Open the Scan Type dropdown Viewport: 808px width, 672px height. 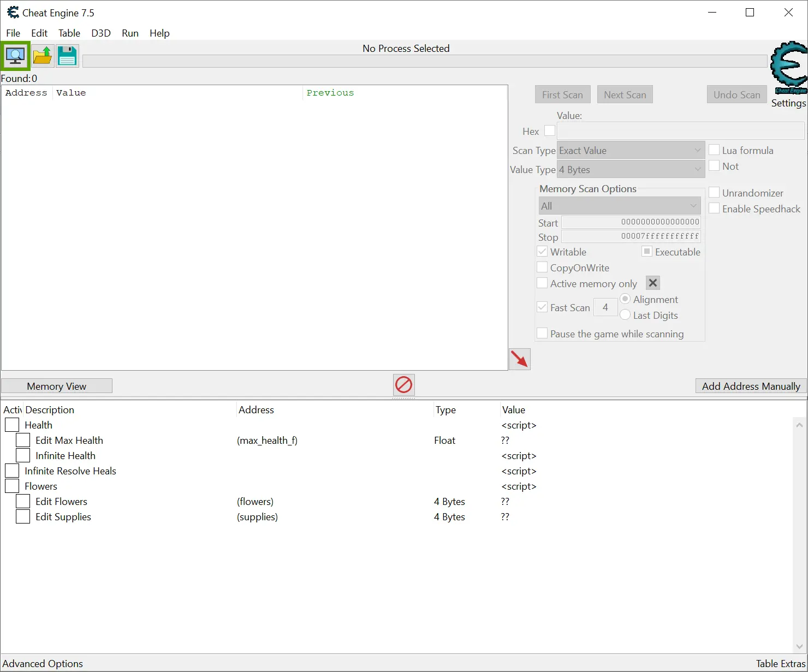click(x=630, y=151)
